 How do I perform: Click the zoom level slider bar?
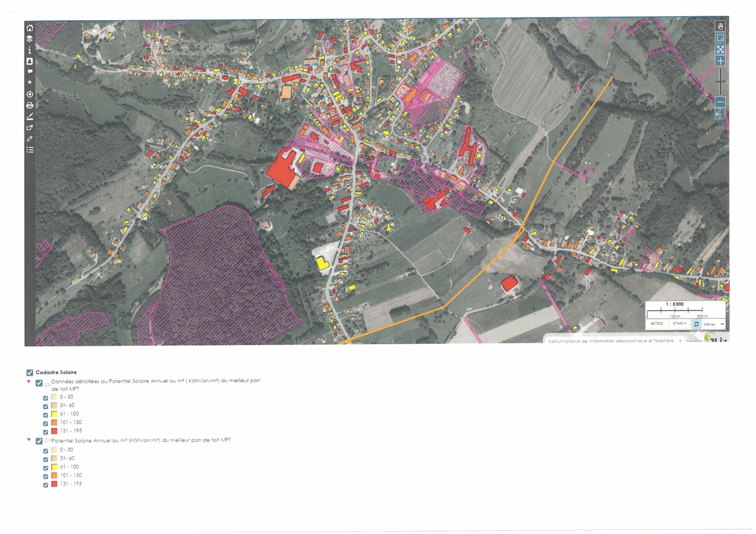click(x=720, y=82)
